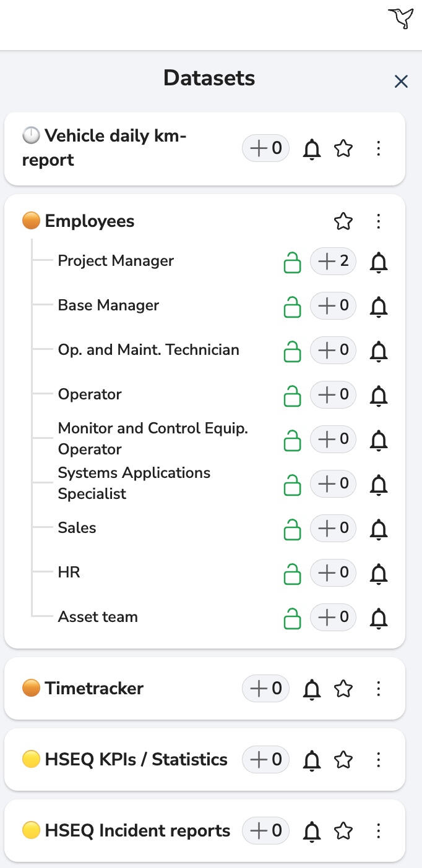Open the Timetracker more options menu
Screen dimensions: 422x868
[x=379, y=689]
